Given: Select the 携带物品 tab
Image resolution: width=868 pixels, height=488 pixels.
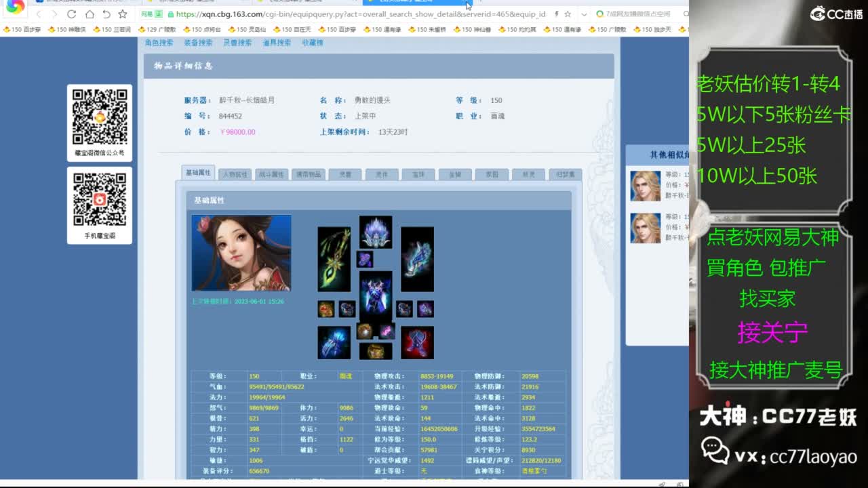Looking at the screenshot, I should click(x=309, y=174).
